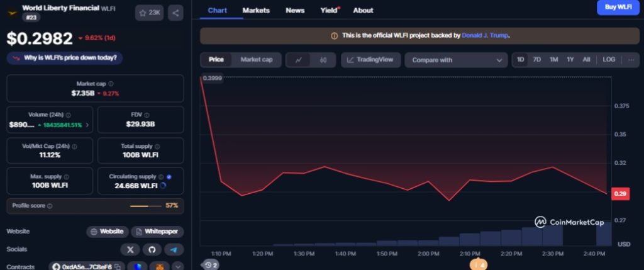Click the 24.66B WLFI circulating supply value
Screen dimensions: 644x270
click(136, 186)
